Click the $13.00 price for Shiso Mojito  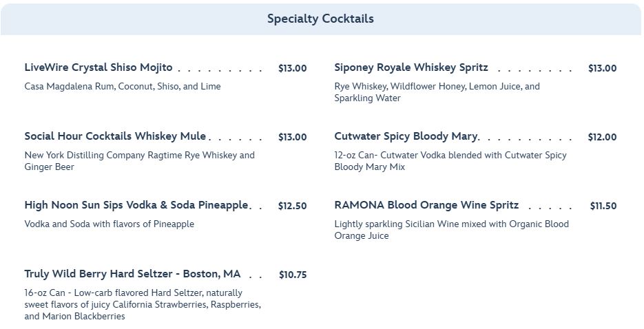click(x=292, y=68)
